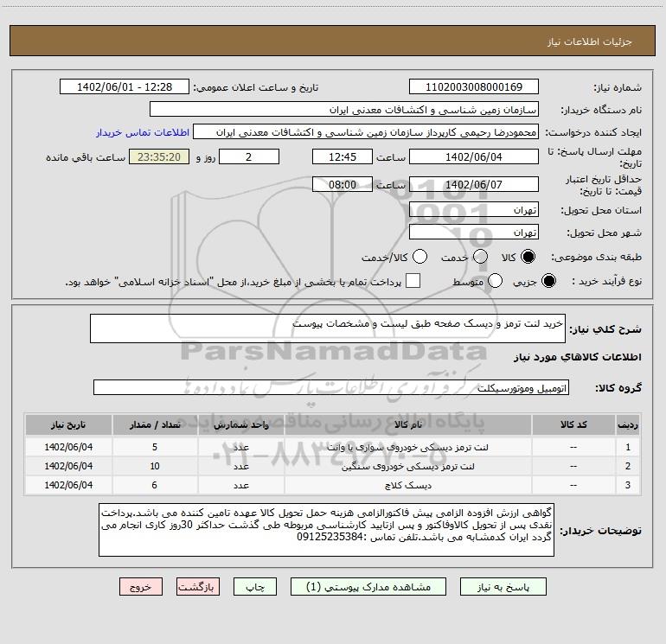The image size is (666, 644).
Task: Click the requester name field محمودرضا رحیمی
Action: 366,132
